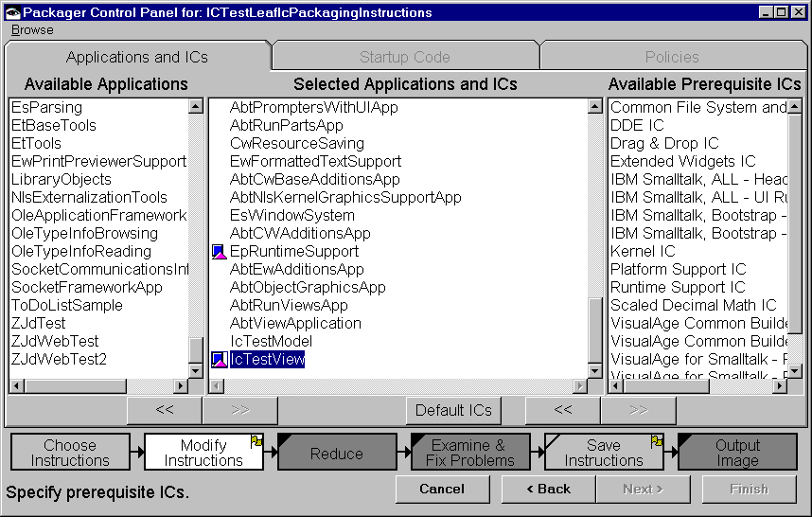Screen dimensions: 812x517
Task: Click the yellow marker on Save Instructions step
Action: tap(657, 440)
